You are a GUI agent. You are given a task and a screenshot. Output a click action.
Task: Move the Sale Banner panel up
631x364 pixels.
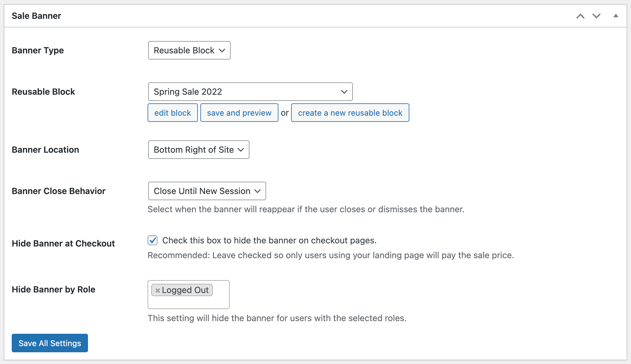coord(580,16)
